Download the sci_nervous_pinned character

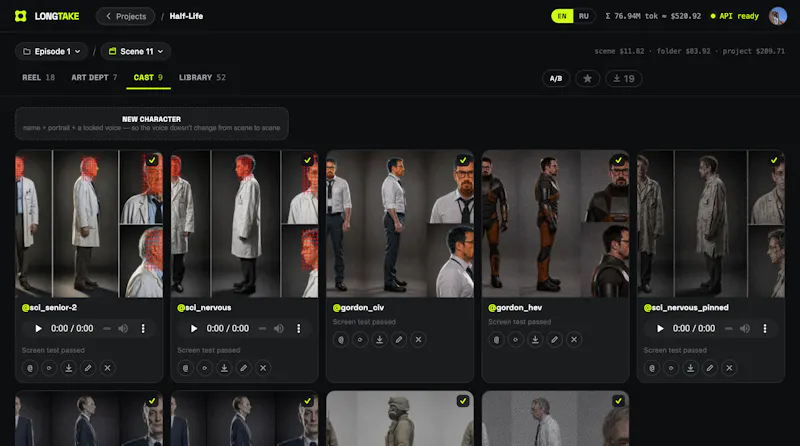[690, 368]
